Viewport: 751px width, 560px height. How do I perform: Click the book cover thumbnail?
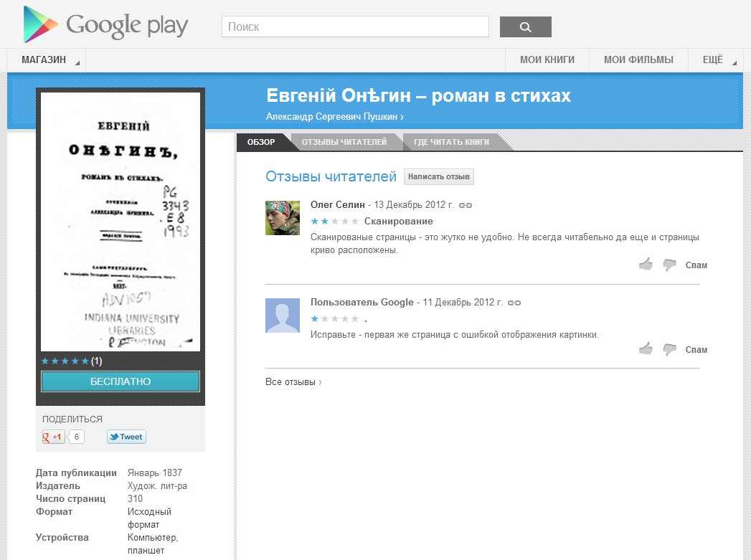(121, 222)
